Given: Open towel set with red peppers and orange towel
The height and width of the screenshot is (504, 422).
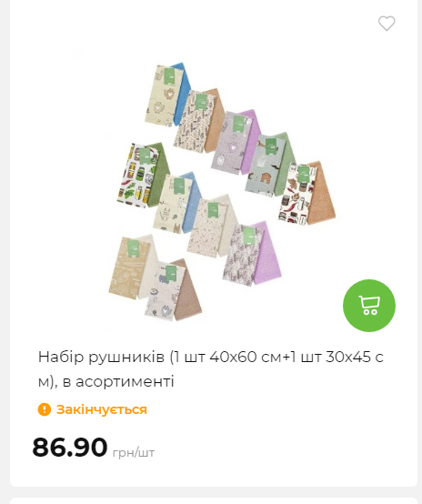Looking at the screenshot, I should 306,194.
